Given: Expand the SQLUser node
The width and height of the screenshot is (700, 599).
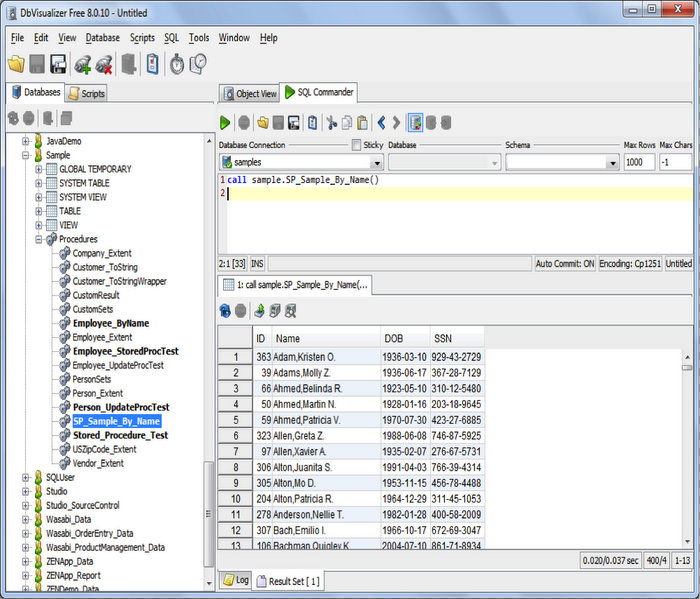Looking at the screenshot, I should coord(26,478).
